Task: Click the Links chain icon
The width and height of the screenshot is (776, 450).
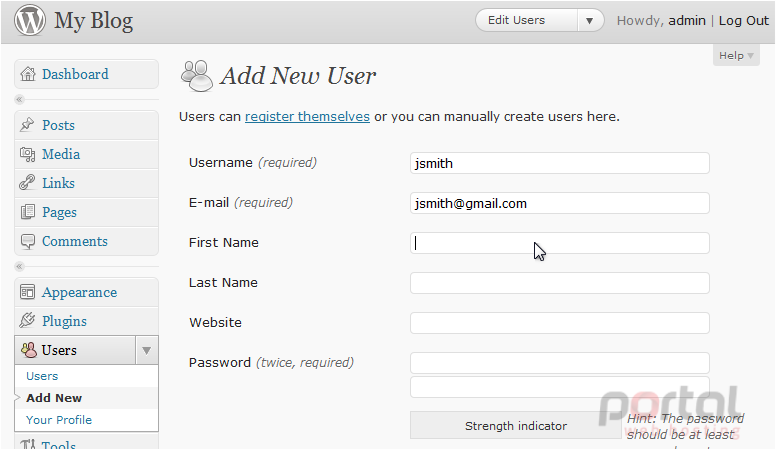Action: point(27,183)
